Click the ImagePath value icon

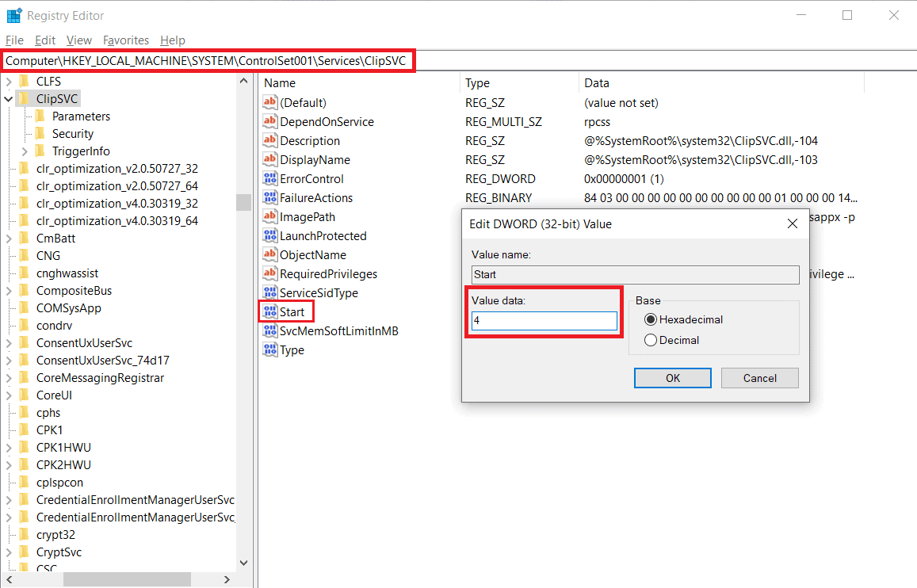(269, 217)
